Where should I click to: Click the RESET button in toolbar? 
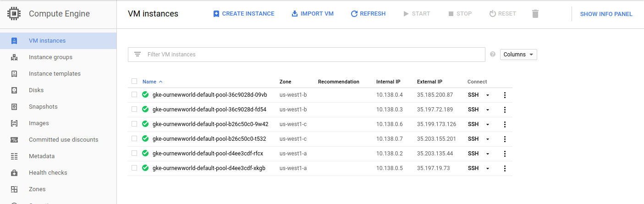(502, 14)
